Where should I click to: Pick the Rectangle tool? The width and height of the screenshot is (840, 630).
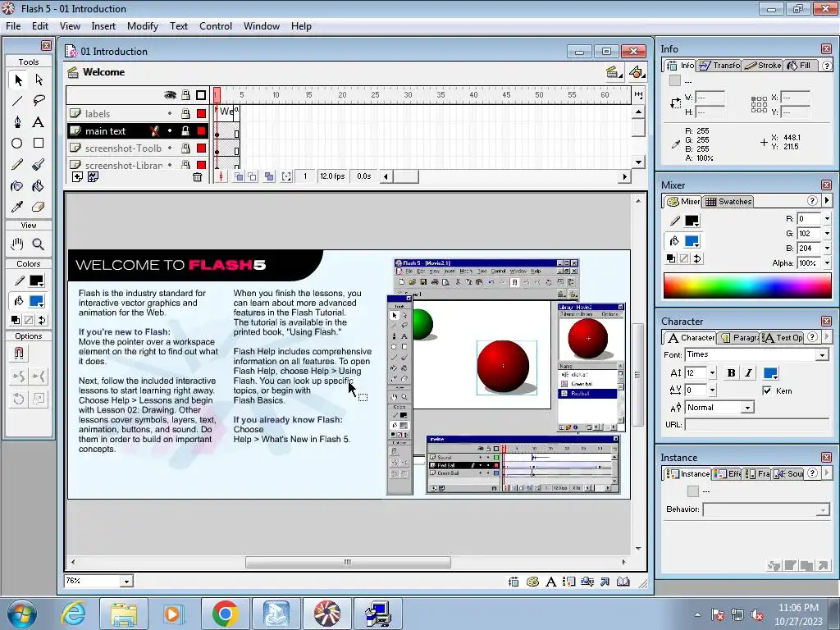39,143
